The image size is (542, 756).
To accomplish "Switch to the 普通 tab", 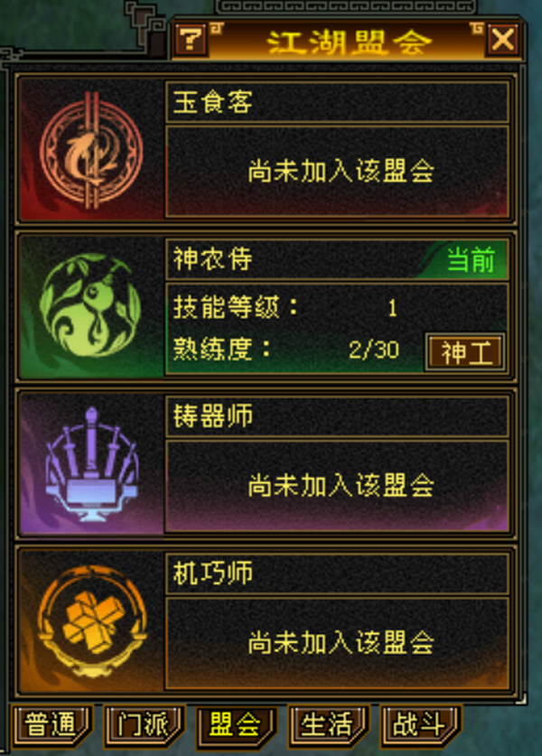I will pos(51,725).
